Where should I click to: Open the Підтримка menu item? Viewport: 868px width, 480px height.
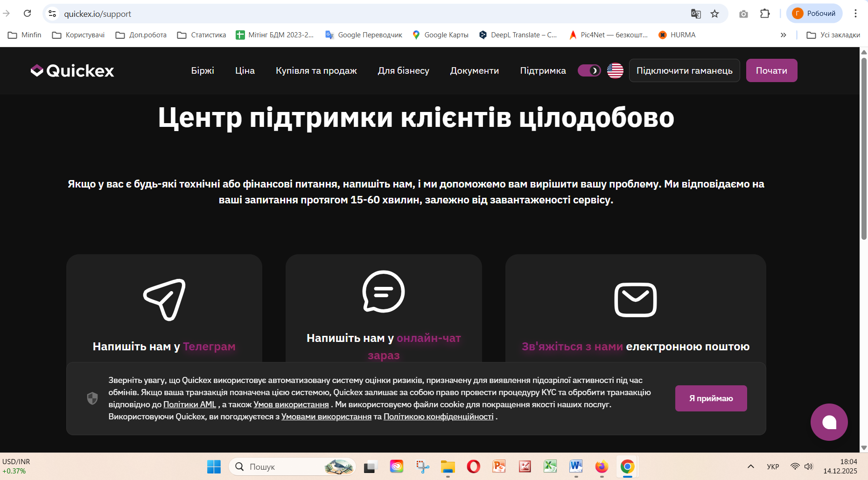pyautogui.click(x=543, y=70)
